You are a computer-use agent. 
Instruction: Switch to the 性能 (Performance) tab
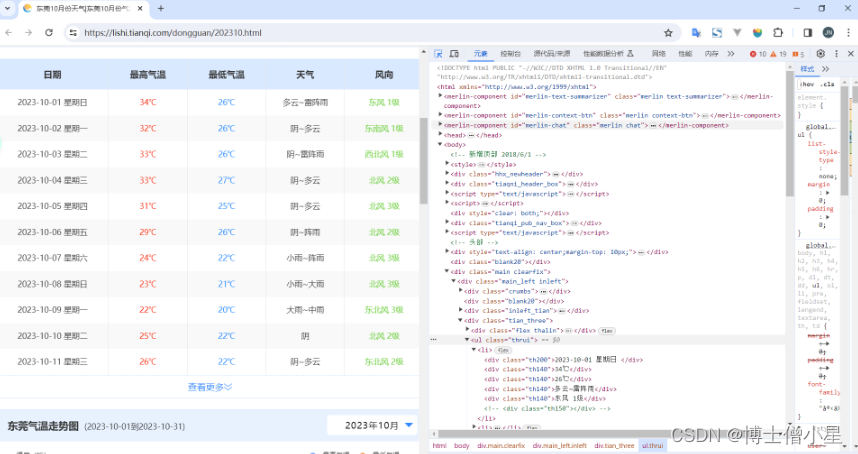685,54
